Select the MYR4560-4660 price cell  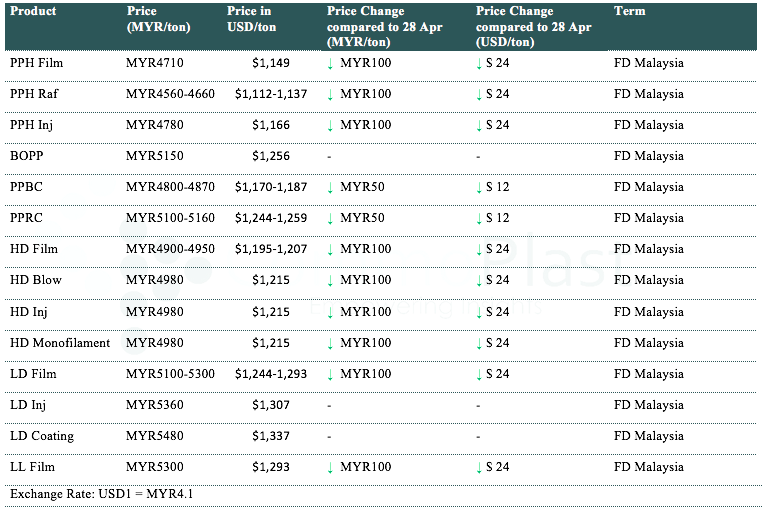click(170, 94)
